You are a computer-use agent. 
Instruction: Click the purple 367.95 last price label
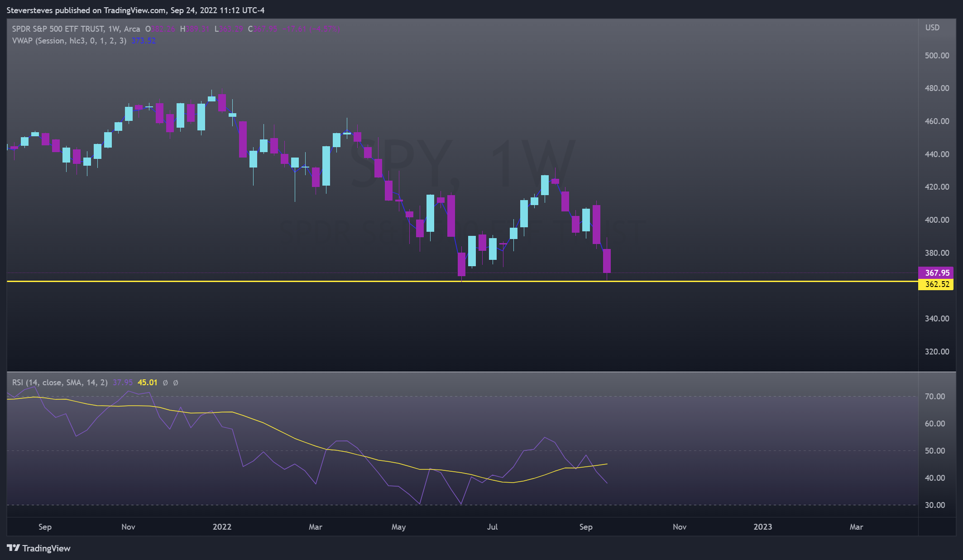click(x=936, y=273)
